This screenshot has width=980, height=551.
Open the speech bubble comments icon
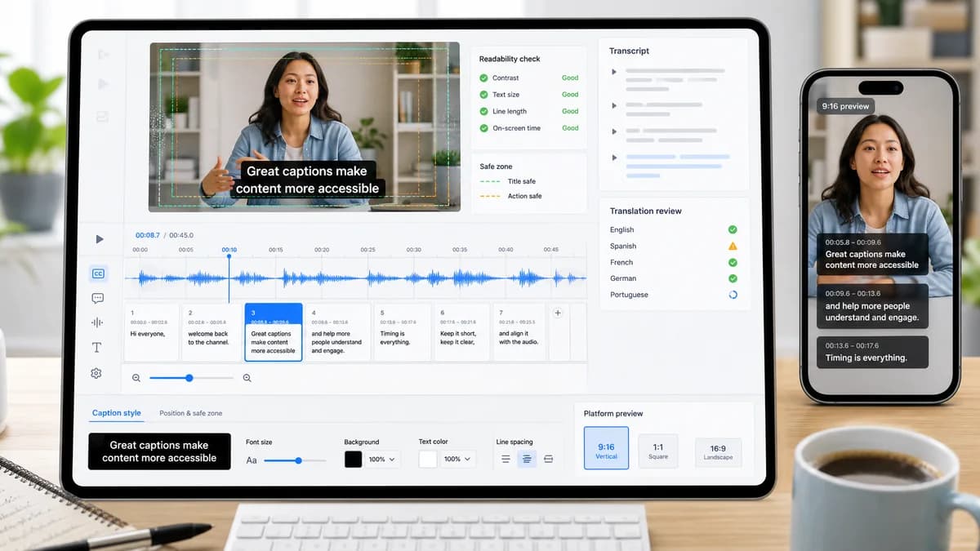(x=97, y=299)
